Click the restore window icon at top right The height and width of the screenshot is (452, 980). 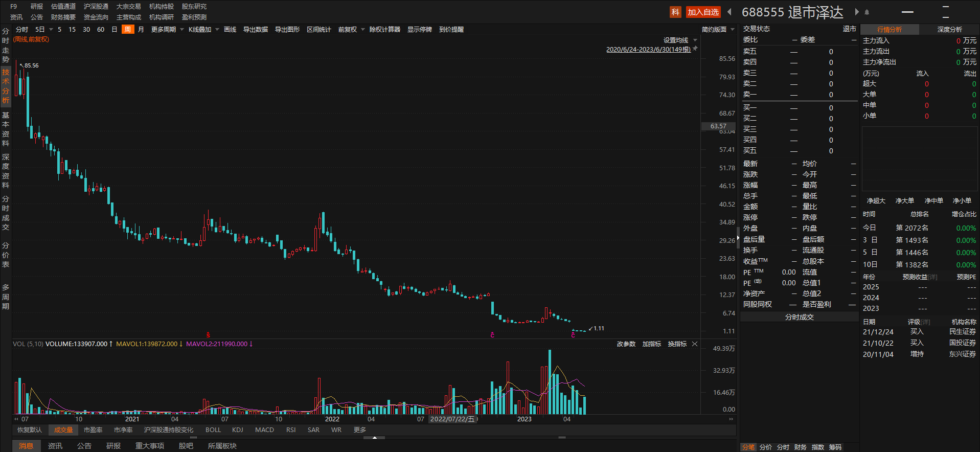pos(945,12)
